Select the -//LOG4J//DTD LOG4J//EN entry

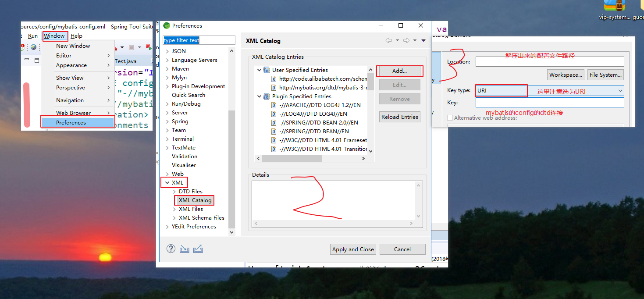(x=313, y=114)
